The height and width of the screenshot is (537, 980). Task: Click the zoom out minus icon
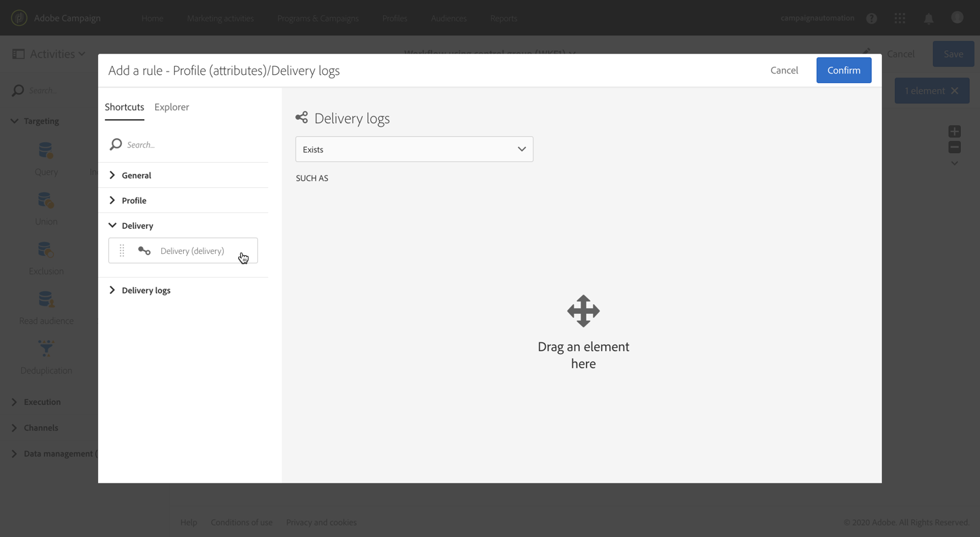tap(955, 147)
